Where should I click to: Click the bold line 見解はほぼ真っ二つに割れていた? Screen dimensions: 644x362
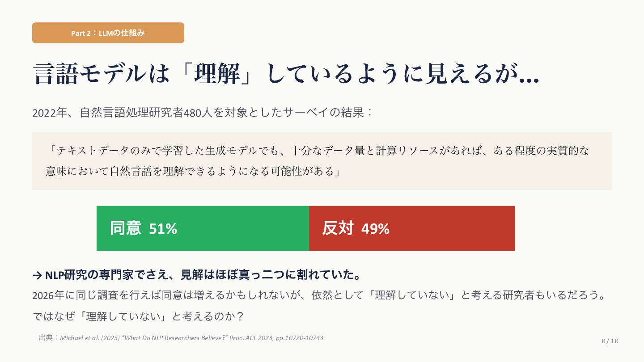click(271, 275)
